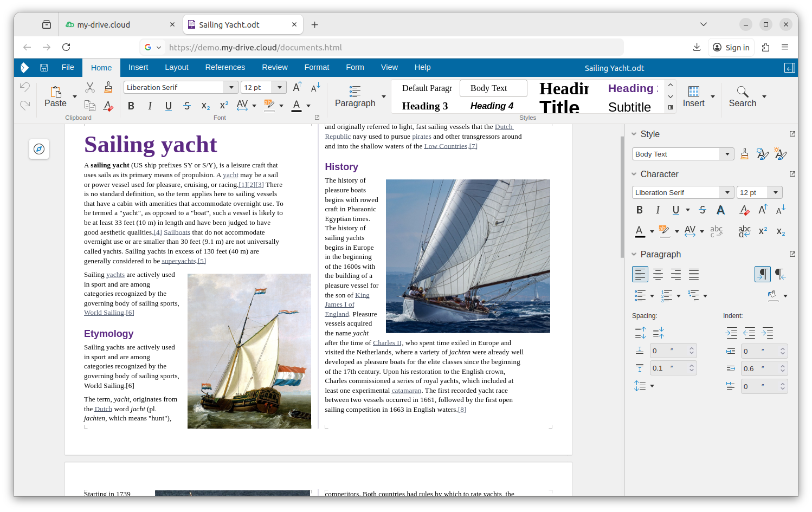Screen dimensions: 812x512
Task: Click Strikethrough in the Home ribbon
Action: (187, 106)
